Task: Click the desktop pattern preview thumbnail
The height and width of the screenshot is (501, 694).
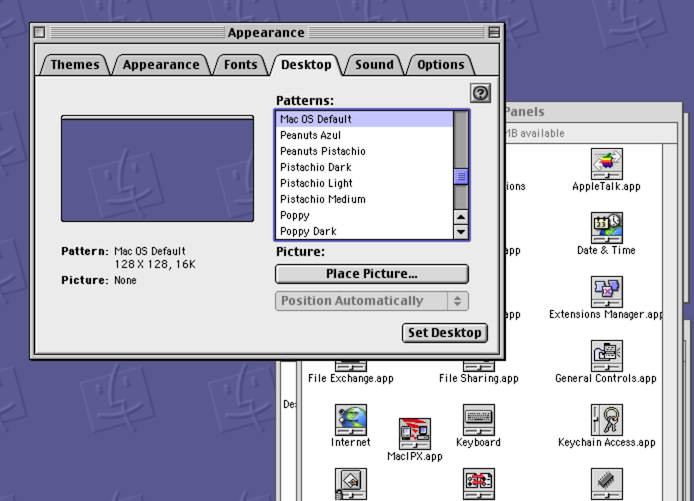Action: pyautogui.click(x=158, y=169)
